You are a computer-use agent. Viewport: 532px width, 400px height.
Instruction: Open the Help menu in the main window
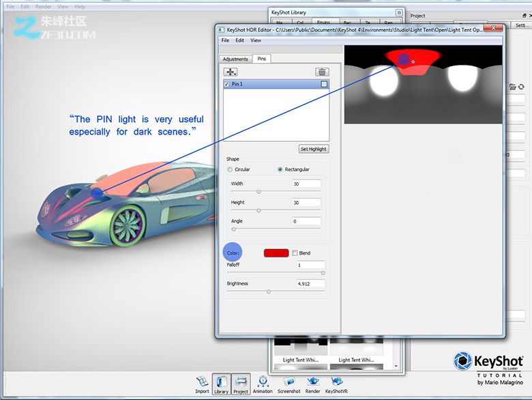(80, 6)
